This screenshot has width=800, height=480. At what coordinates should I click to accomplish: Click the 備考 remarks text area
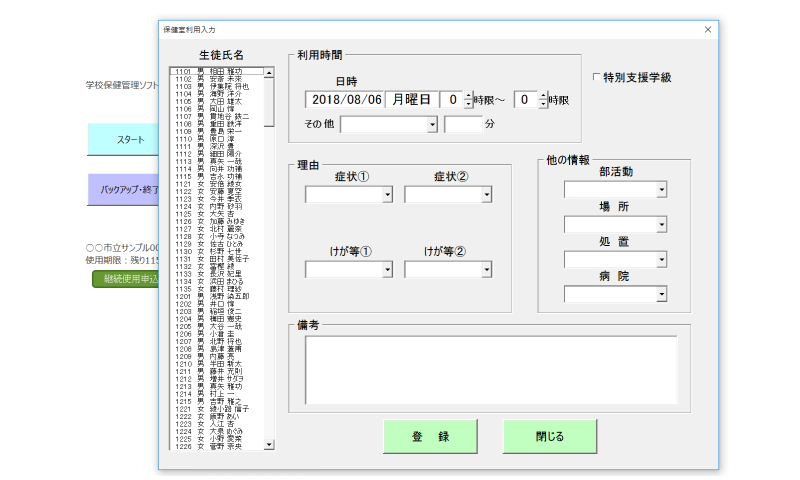pyautogui.click(x=490, y=368)
